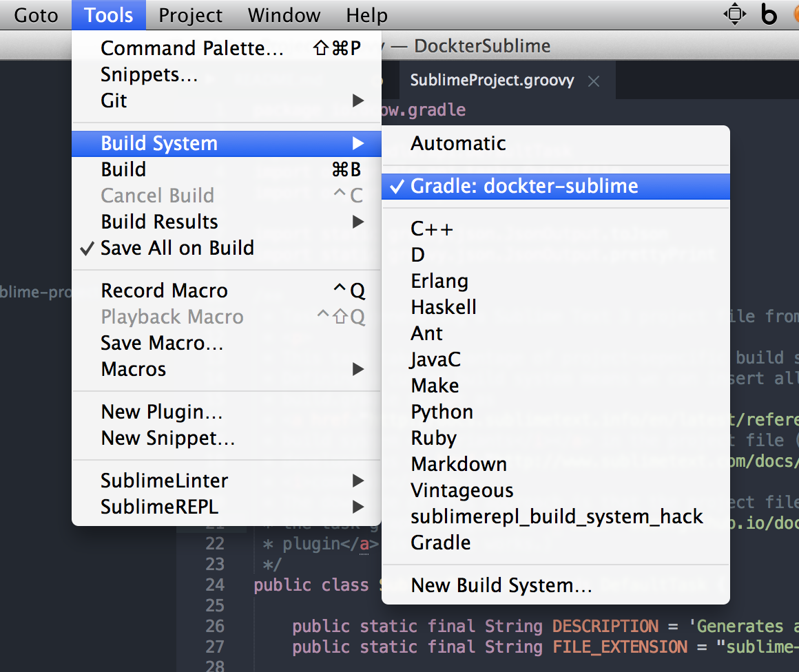Click 'public class' keyword on line 24
The height and width of the screenshot is (672, 799).
(x=311, y=585)
